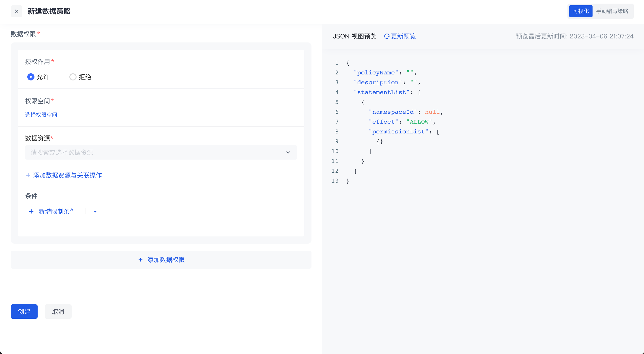
Task: Select the 允许 radio button
Action: (x=31, y=77)
